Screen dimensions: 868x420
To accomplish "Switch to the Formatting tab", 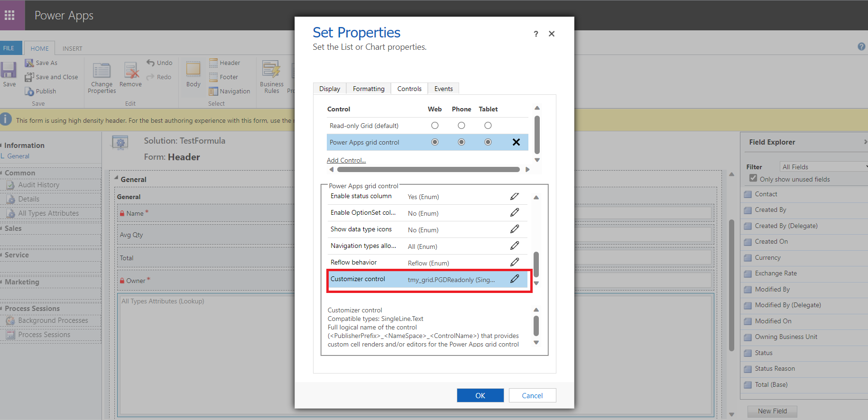I will point(369,89).
